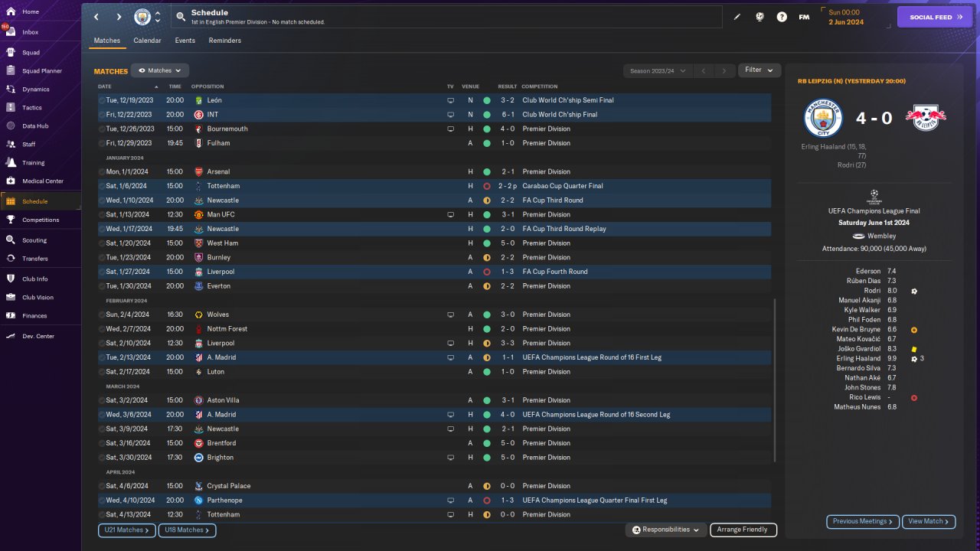Viewport: 980px width, 551px height.
Task: Open the Transfers screen
Action: (x=35, y=259)
